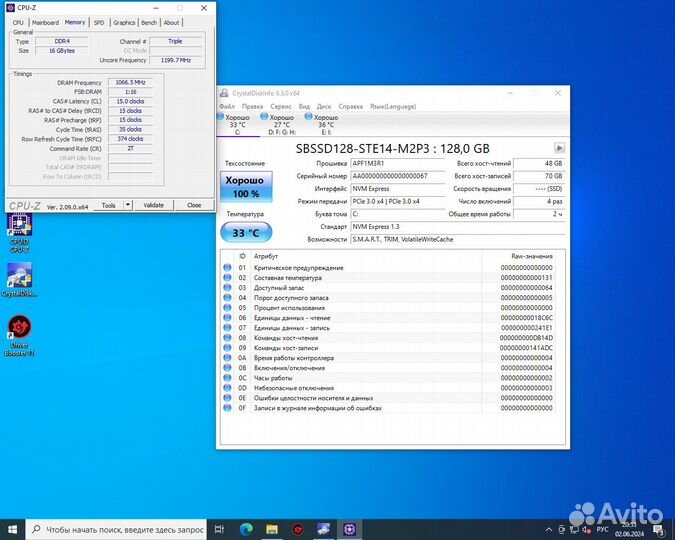
Task: Show hidden tray icons chevron
Action: pyautogui.click(x=548, y=530)
